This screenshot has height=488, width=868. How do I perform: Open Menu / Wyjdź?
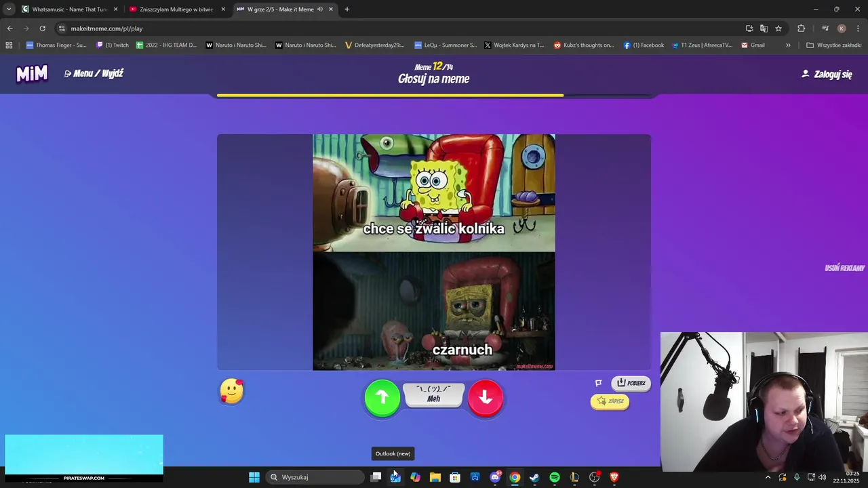click(x=94, y=73)
